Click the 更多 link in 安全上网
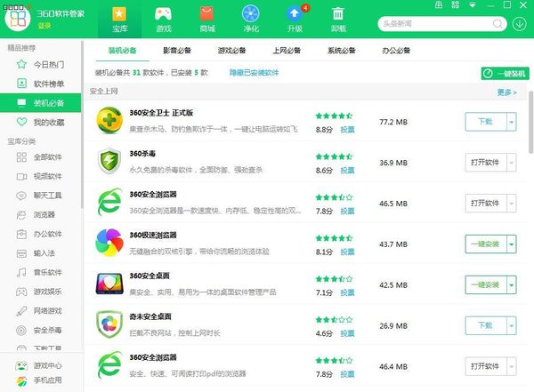534x392 pixels. (506, 92)
